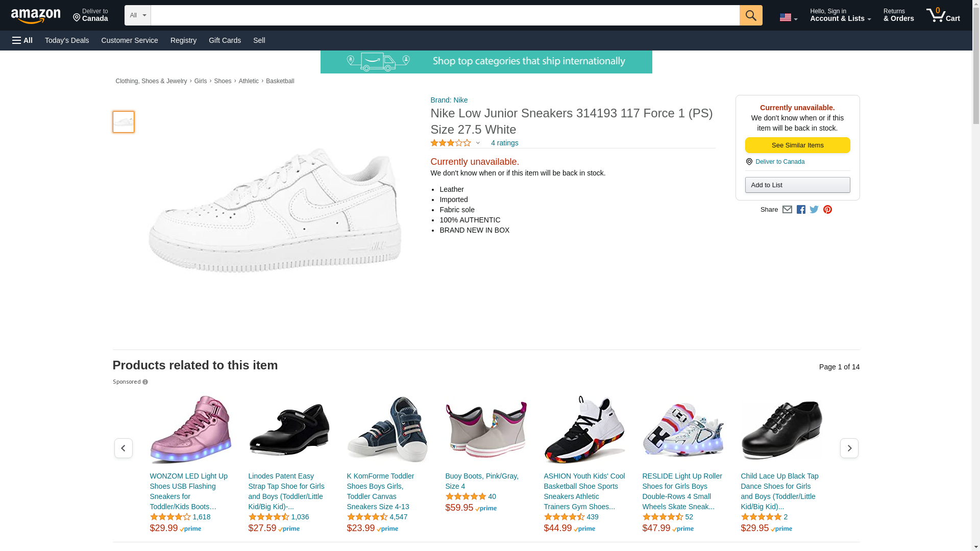
Task: Expand the search category All dropdown
Action: coord(138,15)
